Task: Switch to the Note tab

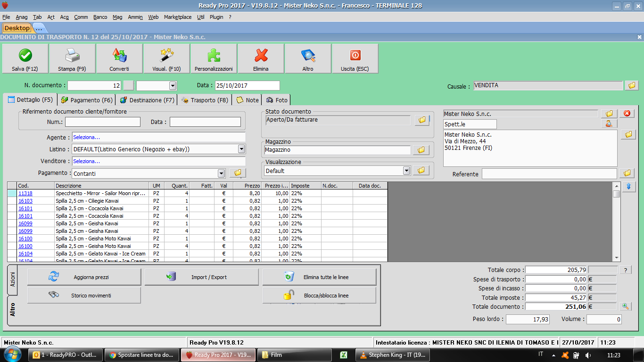Action: 248,100
